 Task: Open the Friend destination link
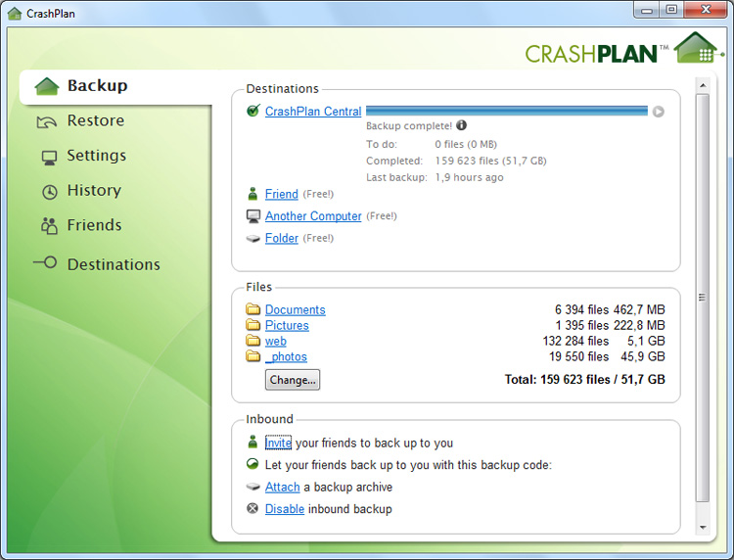point(281,194)
